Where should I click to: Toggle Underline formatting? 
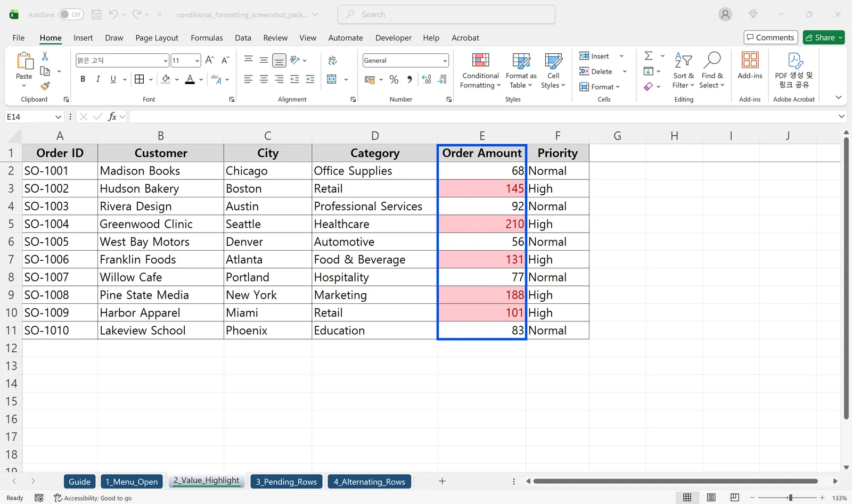(x=113, y=79)
